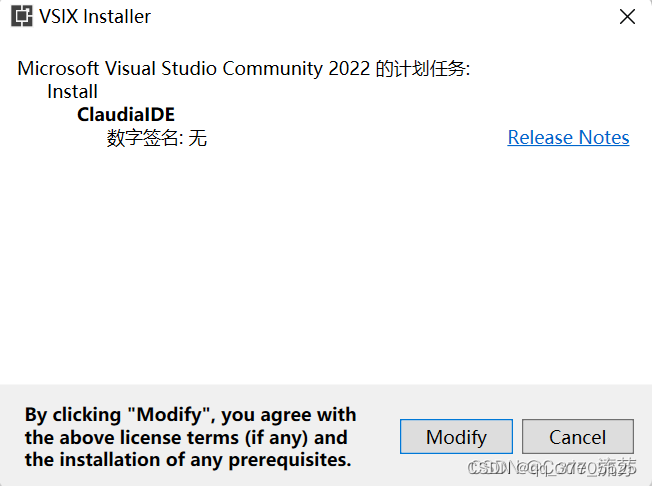The image size is (652, 486).
Task: Confirm installation with the Modify button
Action: click(x=456, y=437)
